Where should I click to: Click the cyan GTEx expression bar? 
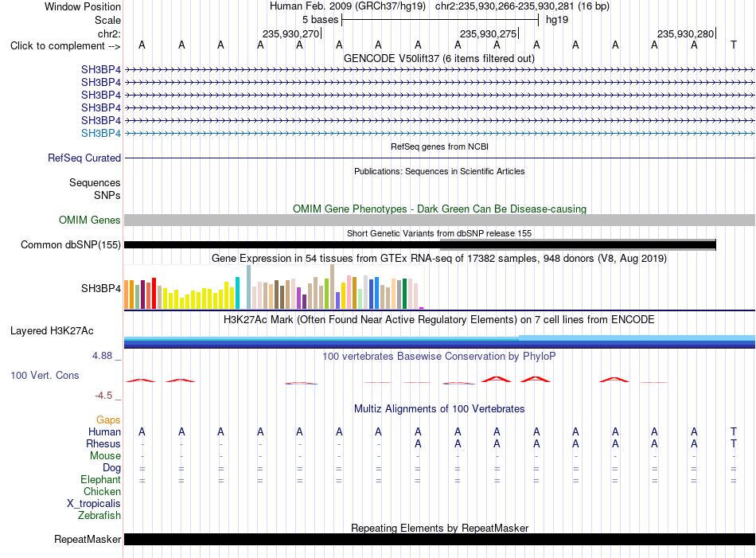click(x=237, y=293)
